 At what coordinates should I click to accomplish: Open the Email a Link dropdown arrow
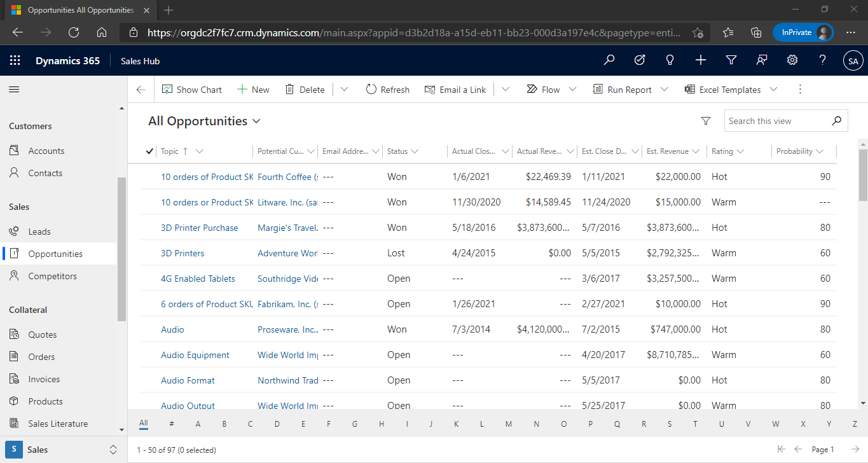click(506, 90)
